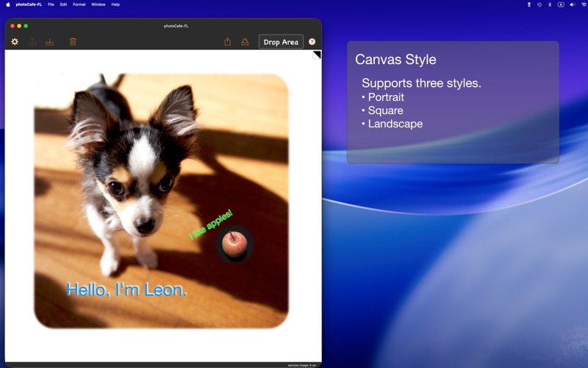Click the Bluetooth menu bar icon
The width and height of the screenshot is (588, 368).
pyautogui.click(x=550, y=4)
